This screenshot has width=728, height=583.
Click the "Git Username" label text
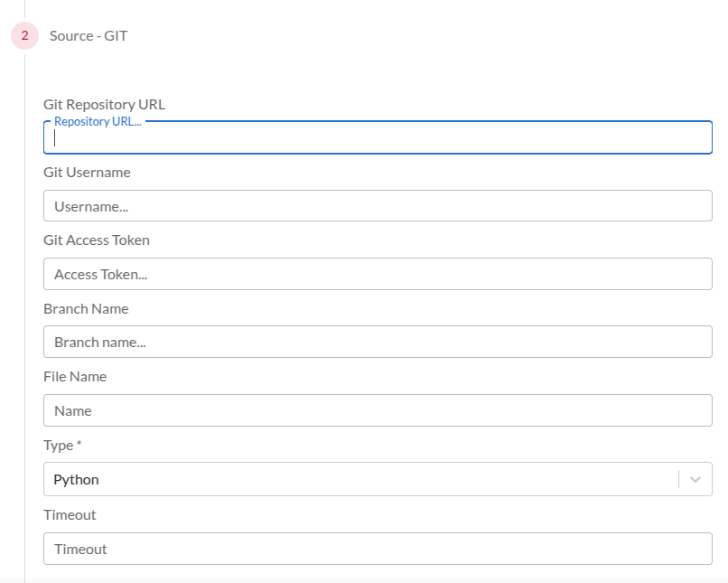(x=87, y=172)
